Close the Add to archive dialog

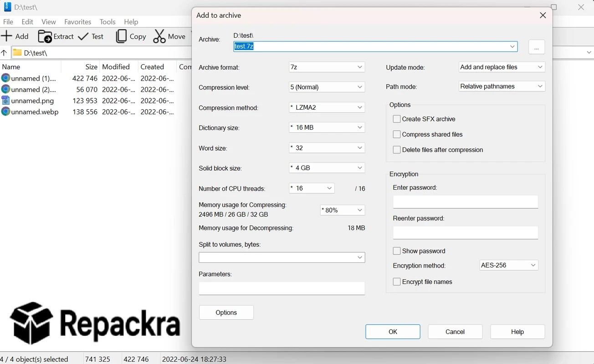(543, 15)
